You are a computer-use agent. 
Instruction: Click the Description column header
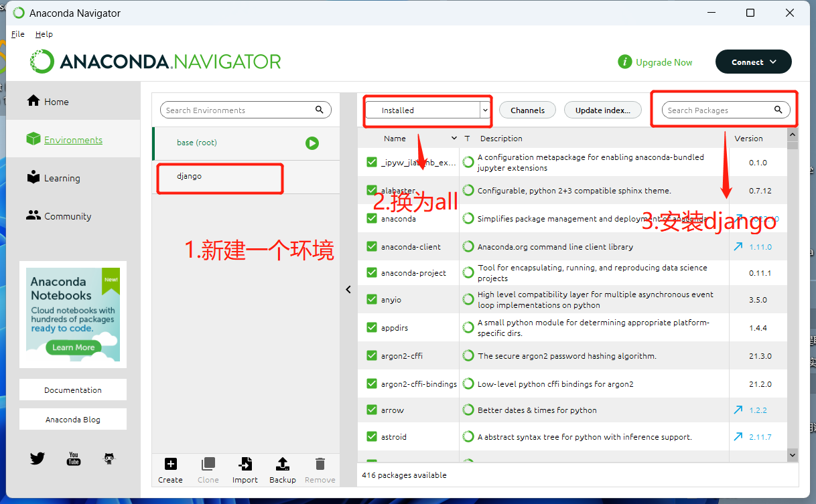501,139
